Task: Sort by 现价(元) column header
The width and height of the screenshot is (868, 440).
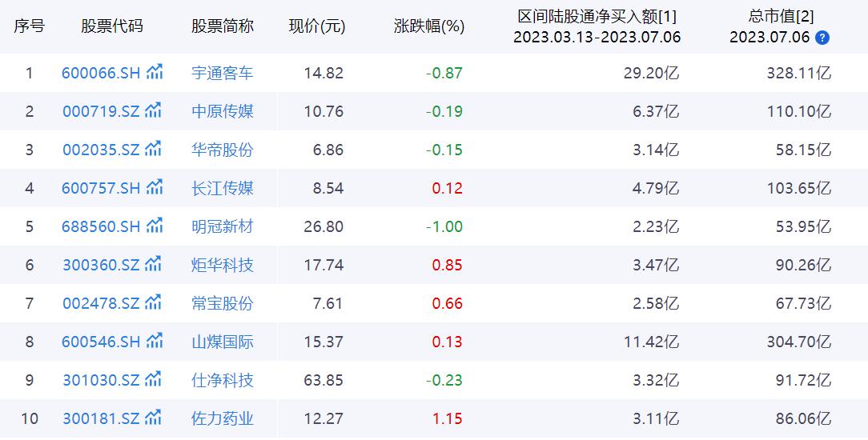Action: tap(316, 26)
